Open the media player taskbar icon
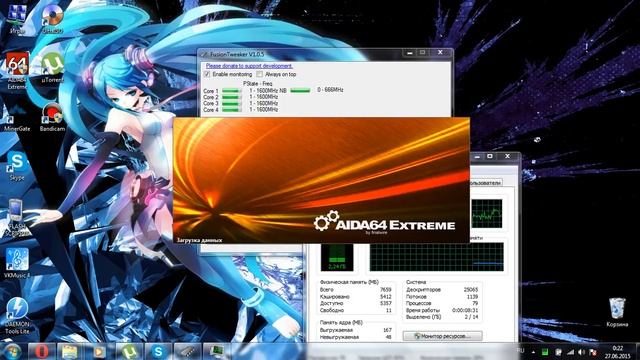The width and height of the screenshot is (640, 360). (99, 351)
